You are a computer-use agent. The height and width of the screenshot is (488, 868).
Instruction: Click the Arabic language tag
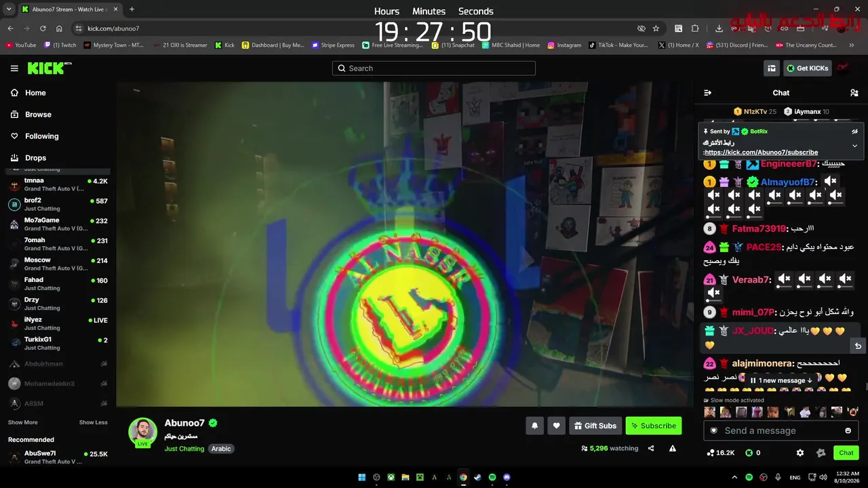pos(221,449)
